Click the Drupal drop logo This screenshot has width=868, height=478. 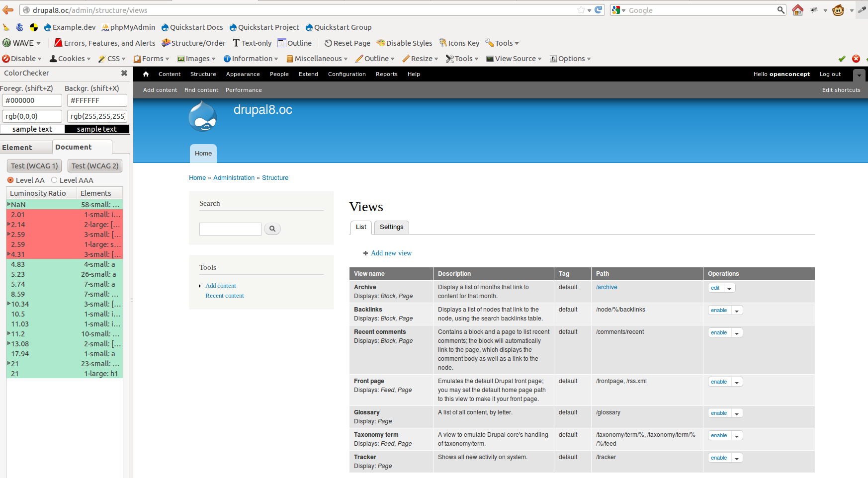tap(203, 117)
